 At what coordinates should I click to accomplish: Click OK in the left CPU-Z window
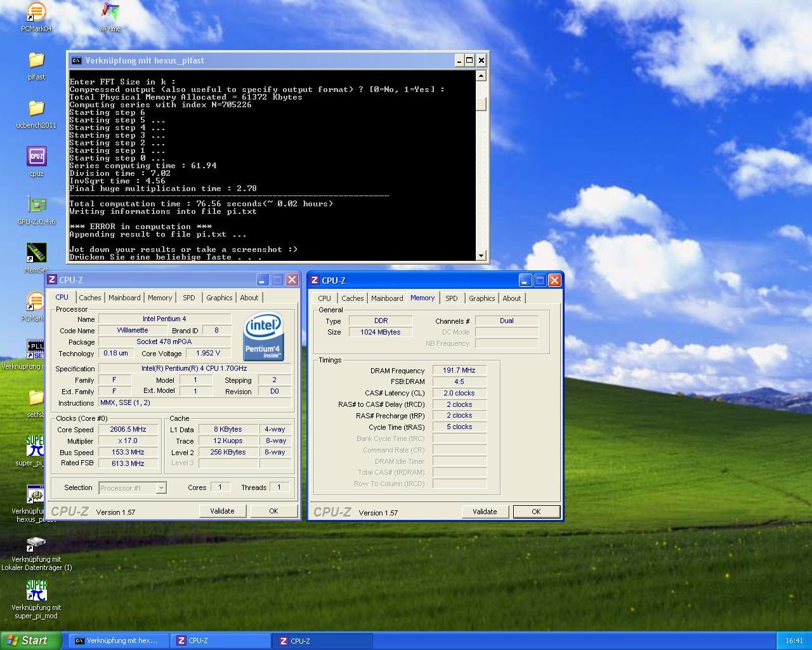click(x=273, y=511)
